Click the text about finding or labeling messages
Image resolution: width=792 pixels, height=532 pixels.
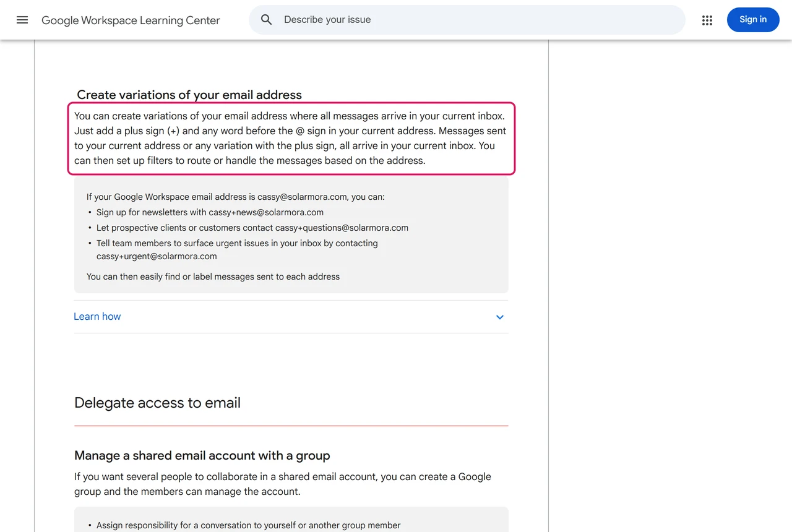213,277
